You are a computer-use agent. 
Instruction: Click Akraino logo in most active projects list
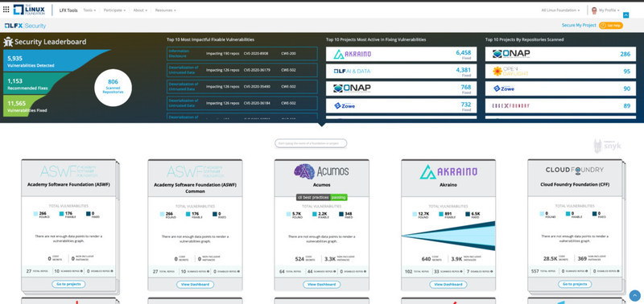tap(353, 54)
